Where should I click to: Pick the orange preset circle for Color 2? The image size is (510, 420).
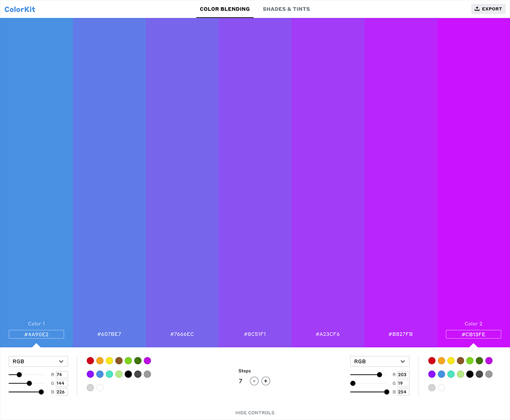[442, 361]
